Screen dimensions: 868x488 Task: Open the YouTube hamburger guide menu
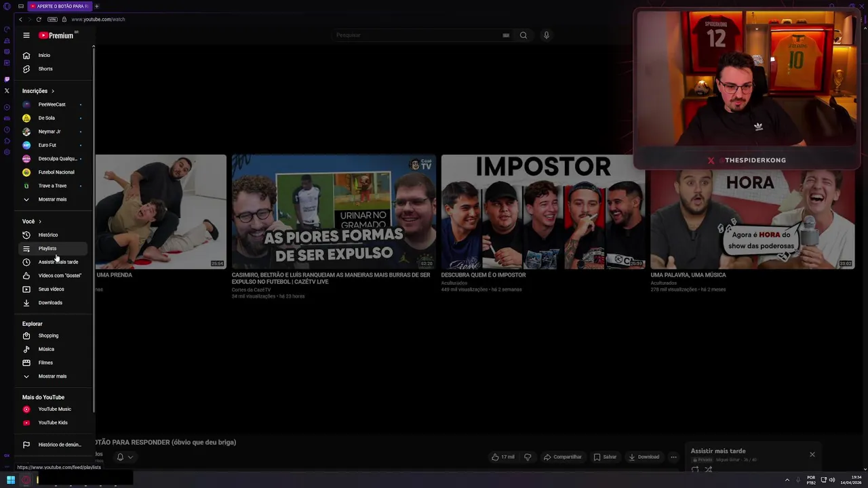point(26,35)
